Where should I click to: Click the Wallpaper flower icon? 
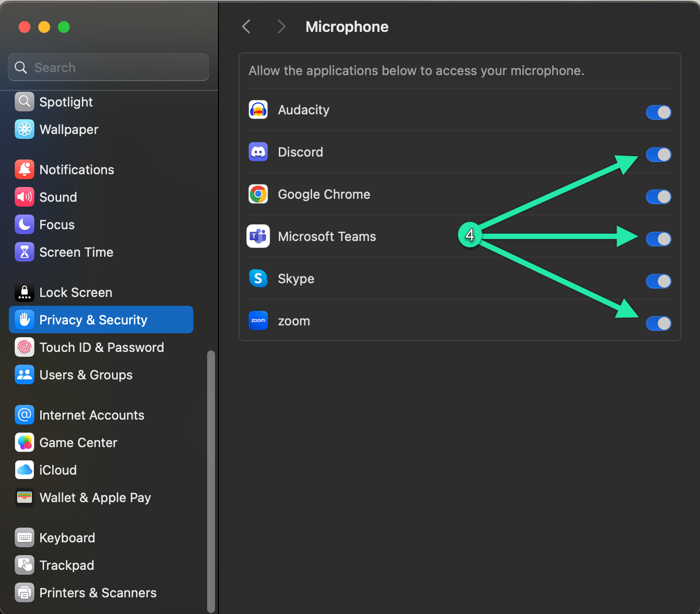click(25, 130)
